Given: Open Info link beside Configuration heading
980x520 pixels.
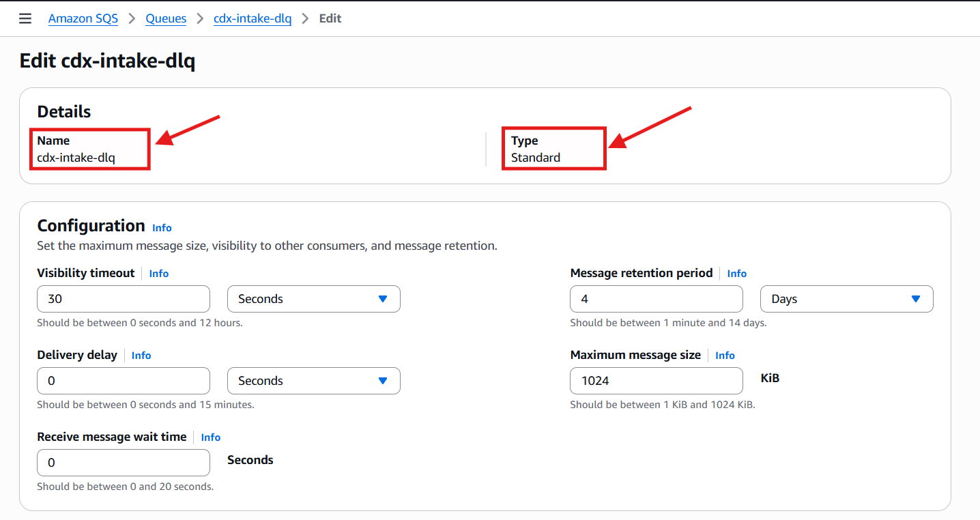Looking at the screenshot, I should point(162,228).
